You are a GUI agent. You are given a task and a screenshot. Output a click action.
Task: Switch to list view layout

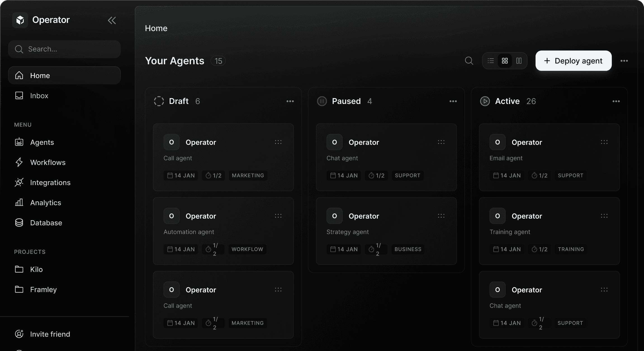coord(491,61)
